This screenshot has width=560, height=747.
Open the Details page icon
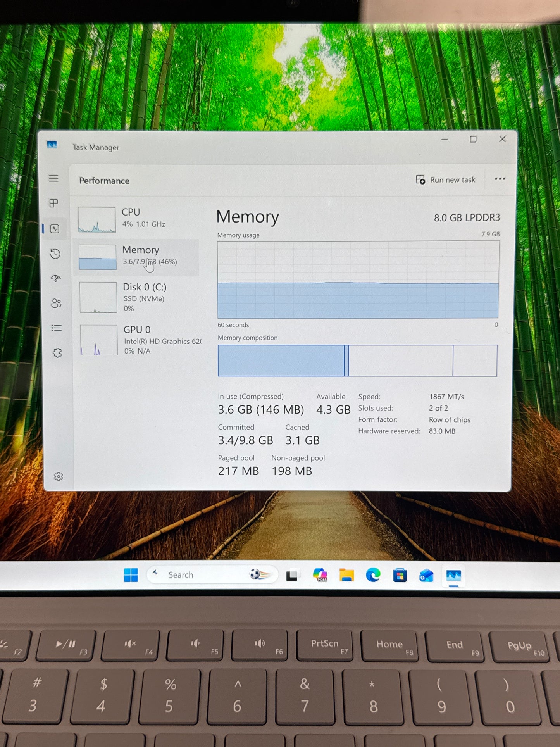[x=57, y=328]
